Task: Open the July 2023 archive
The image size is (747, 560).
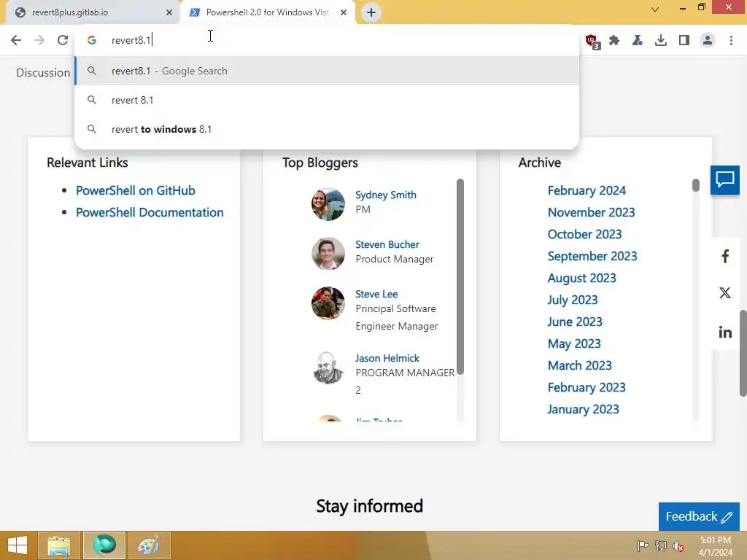Action: pyautogui.click(x=572, y=300)
